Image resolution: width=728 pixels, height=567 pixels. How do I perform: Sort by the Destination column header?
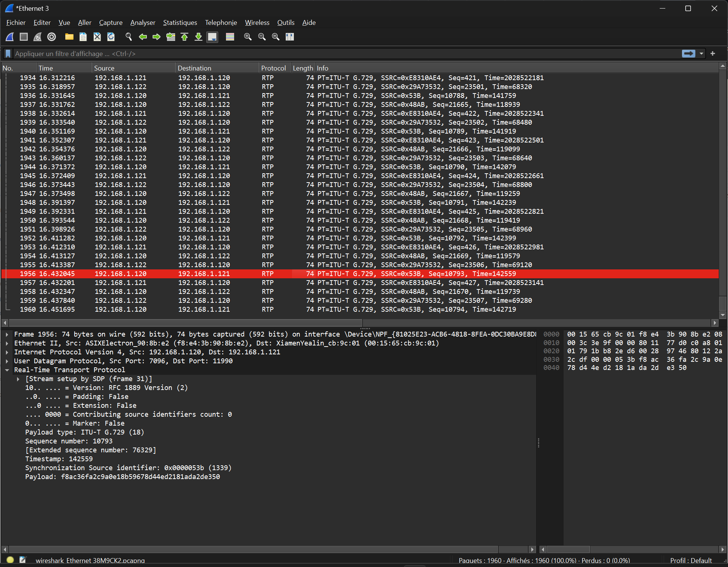click(x=217, y=68)
